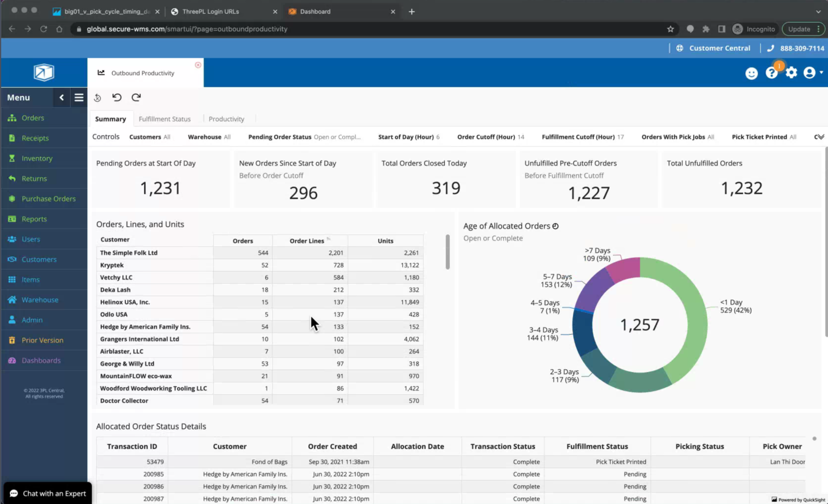Viewport: 828px width, 504px height.
Task: Open the settings gear icon
Action: (x=791, y=73)
